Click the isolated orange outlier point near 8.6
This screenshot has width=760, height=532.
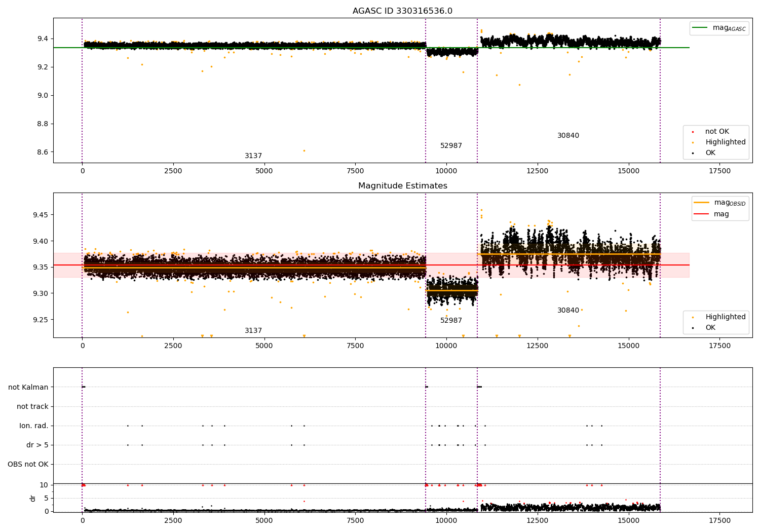coord(304,150)
